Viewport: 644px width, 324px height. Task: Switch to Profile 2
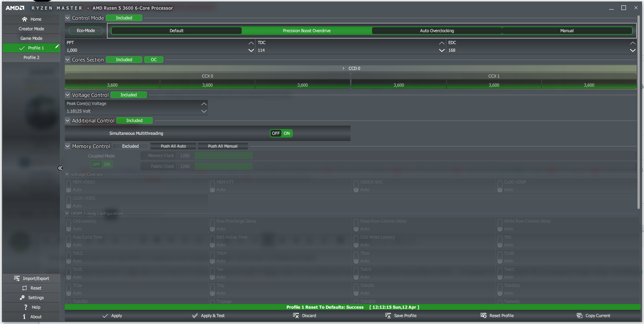click(31, 57)
